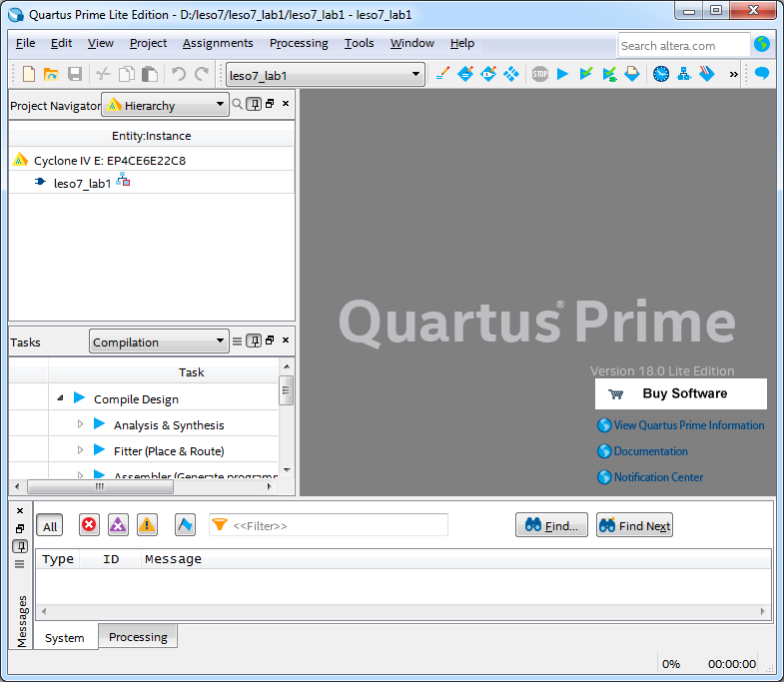Open the Chip Planner icon
Image resolution: width=784 pixels, height=682 pixels.
(511, 75)
